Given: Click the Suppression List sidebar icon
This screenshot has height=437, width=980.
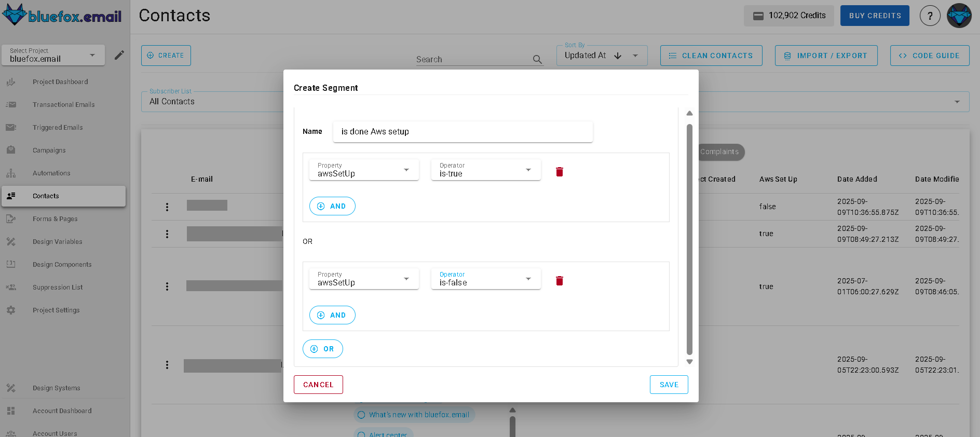Looking at the screenshot, I should 11,288.
